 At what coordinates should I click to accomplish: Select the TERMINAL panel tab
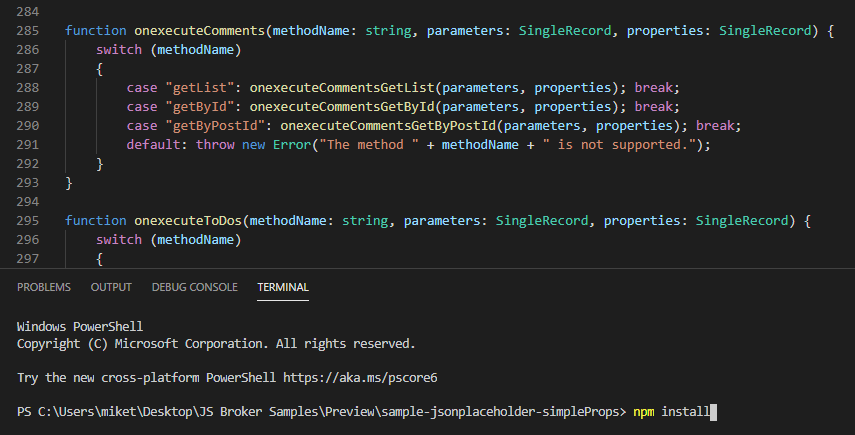[283, 287]
